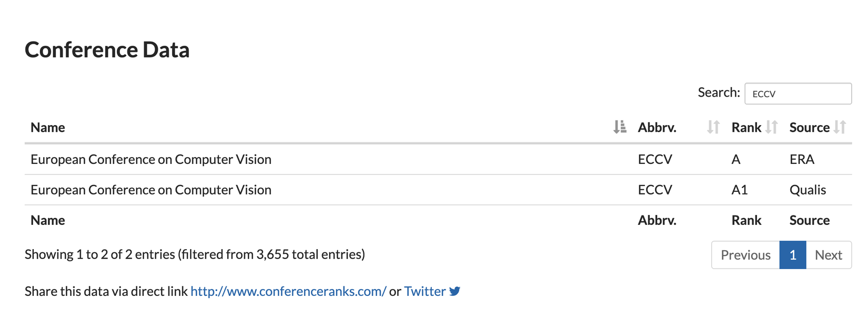Focus the Search input field
Viewport: 868px width, 309px height.
click(798, 94)
